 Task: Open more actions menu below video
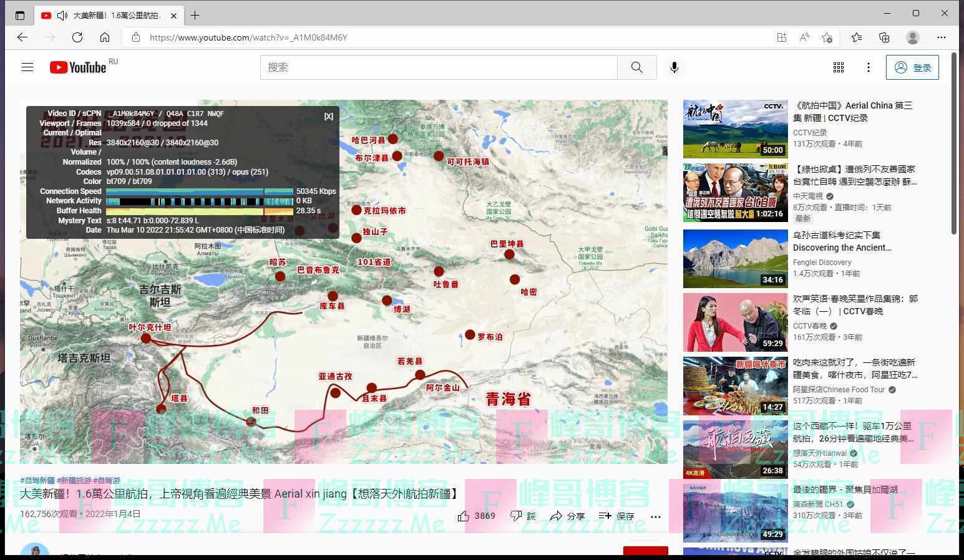pyautogui.click(x=655, y=516)
